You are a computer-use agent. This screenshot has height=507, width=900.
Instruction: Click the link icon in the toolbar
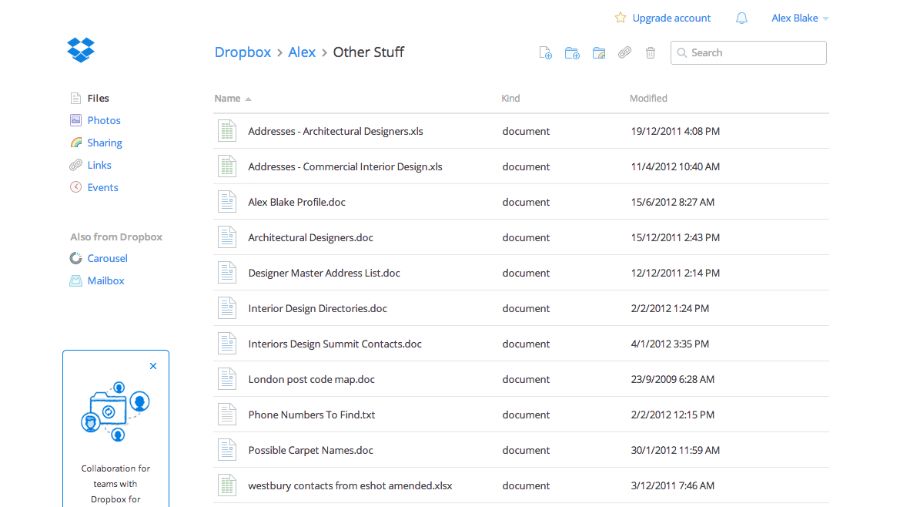pyautogui.click(x=625, y=53)
